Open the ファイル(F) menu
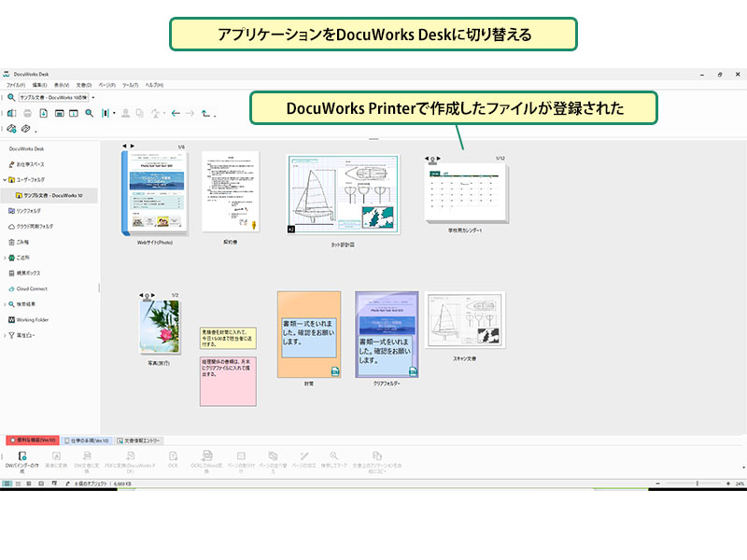This screenshot has width=747, height=560. [x=16, y=85]
